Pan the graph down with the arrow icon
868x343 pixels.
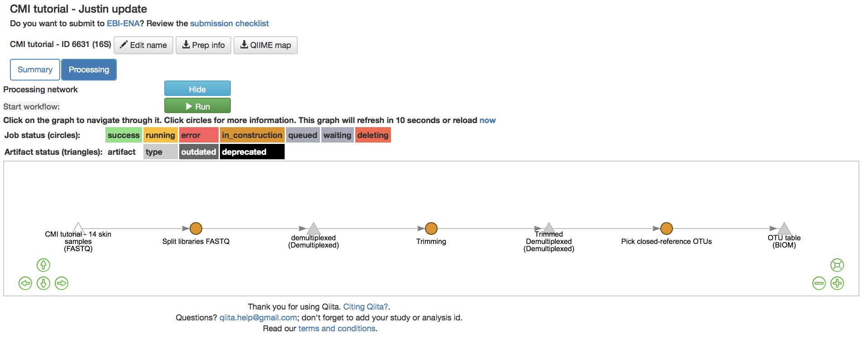(x=43, y=283)
